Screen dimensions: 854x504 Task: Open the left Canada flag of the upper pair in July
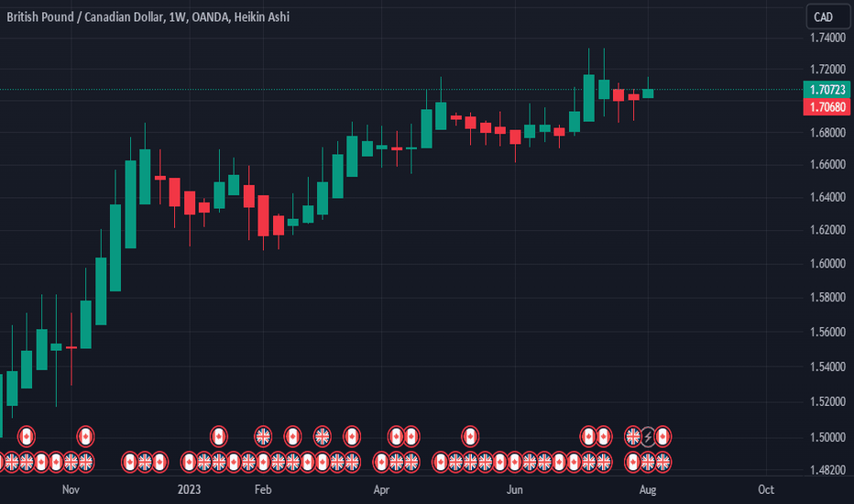point(588,436)
